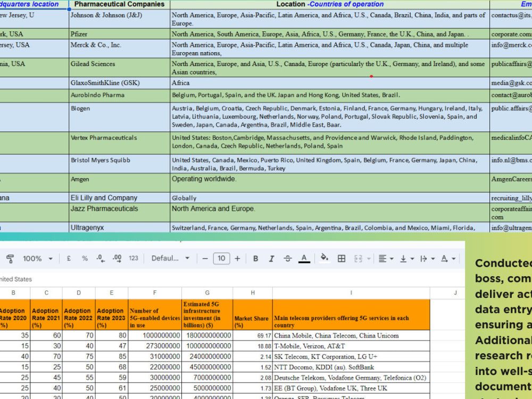The image size is (532, 399).
Task: Click the formula bar with 'nited States'
Action: click(x=232, y=279)
